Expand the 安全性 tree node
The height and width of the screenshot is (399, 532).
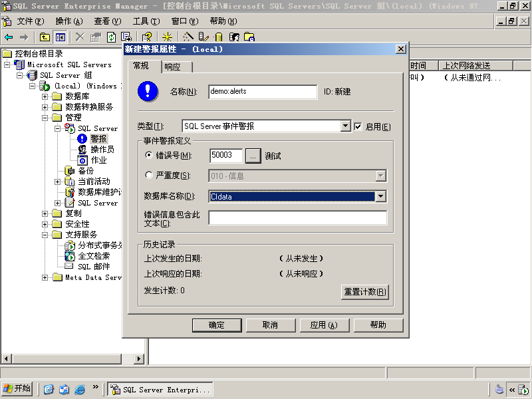[x=45, y=224]
